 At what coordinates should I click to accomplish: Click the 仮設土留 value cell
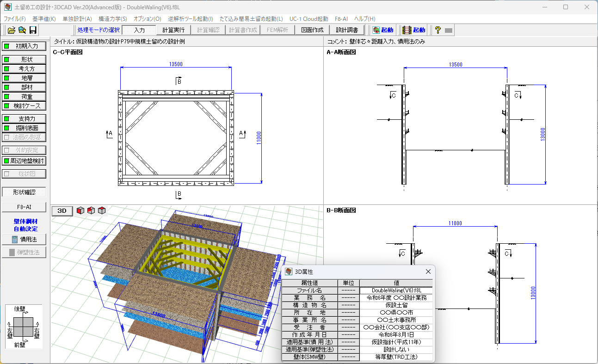tap(396, 305)
